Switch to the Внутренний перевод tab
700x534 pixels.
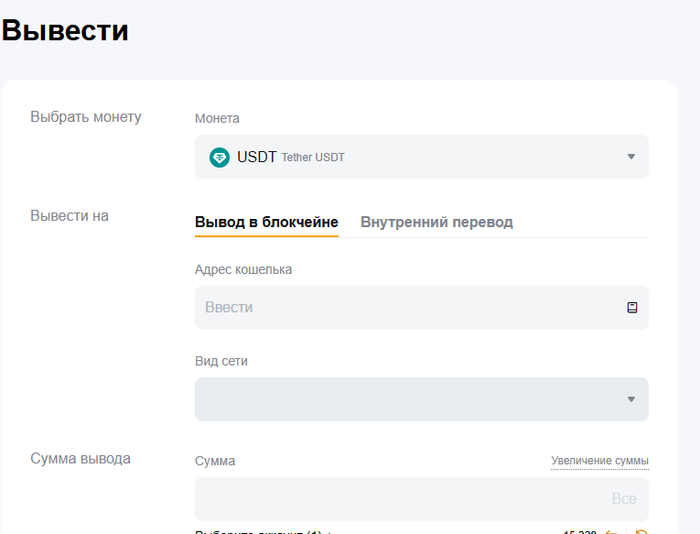click(x=436, y=222)
